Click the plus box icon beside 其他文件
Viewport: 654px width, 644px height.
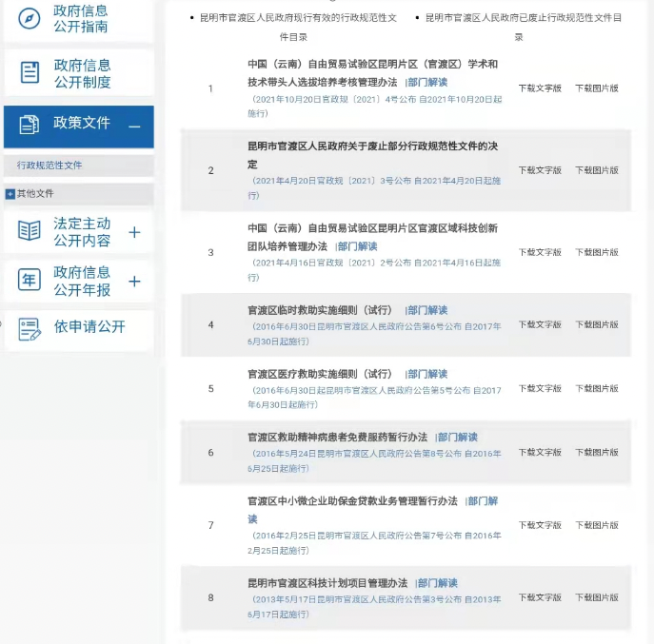(10, 194)
